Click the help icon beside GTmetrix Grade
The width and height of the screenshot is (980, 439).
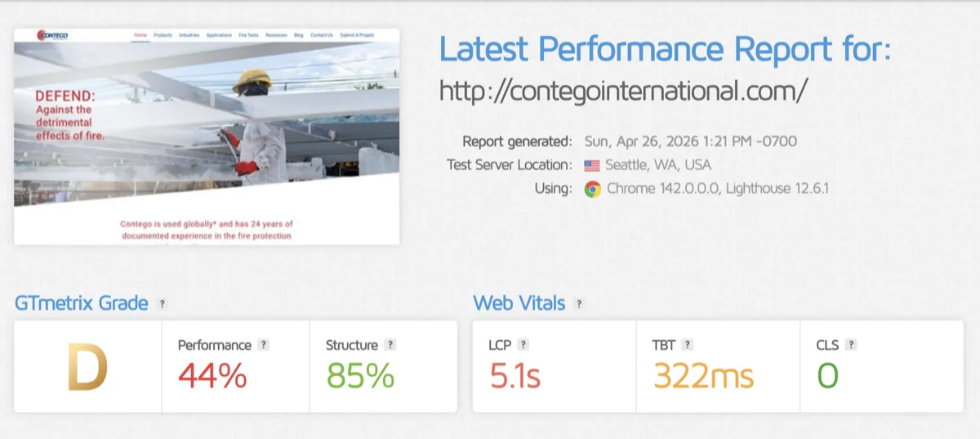pyautogui.click(x=162, y=304)
